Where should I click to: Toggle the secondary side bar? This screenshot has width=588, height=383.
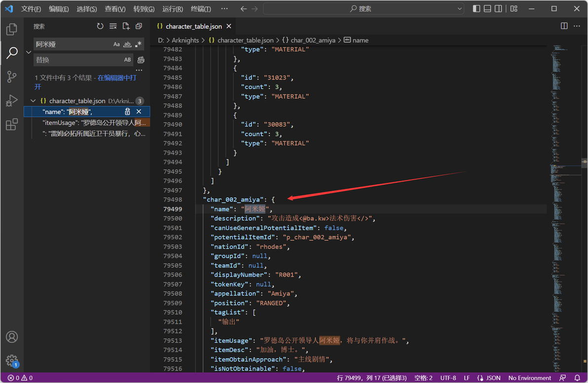[x=498, y=8]
